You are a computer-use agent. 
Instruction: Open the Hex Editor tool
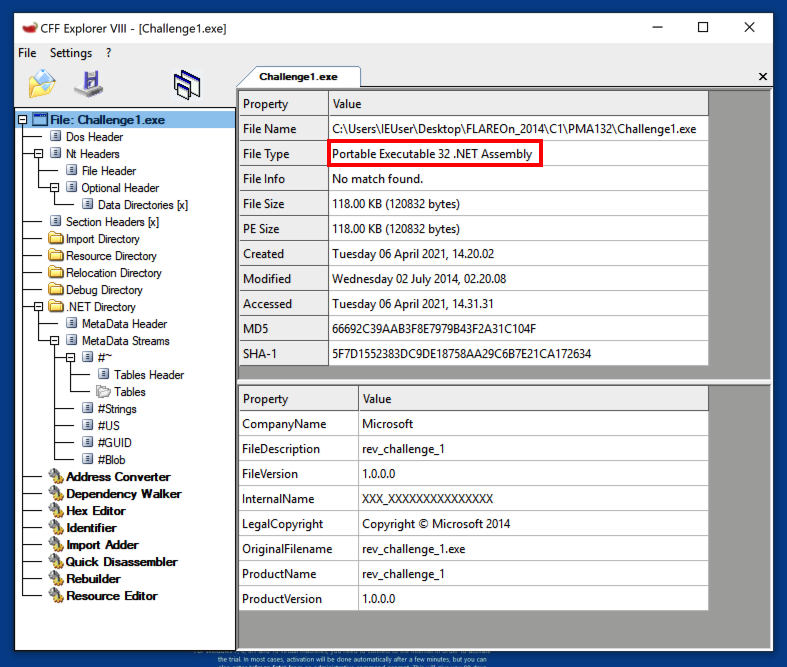pyautogui.click(x=95, y=511)
